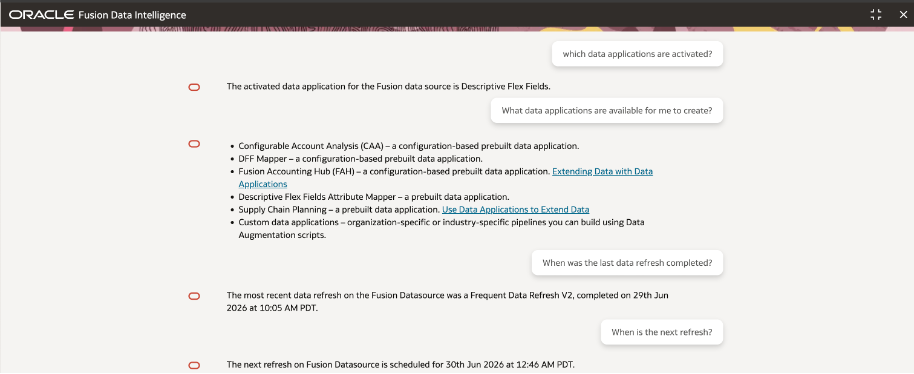This screenshot has height=374, width=914.
Task: Click the Configurable Account Analysis (CAA) list item
Action: pos(409,146)
